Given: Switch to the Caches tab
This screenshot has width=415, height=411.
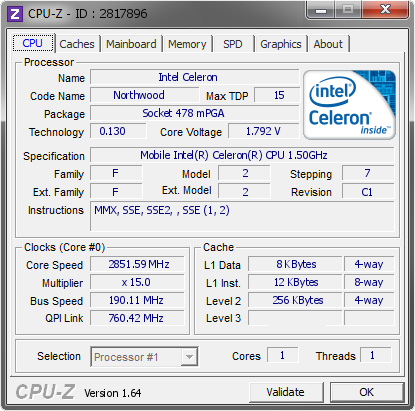Looking at the screenshot, I should pos(77,44).
